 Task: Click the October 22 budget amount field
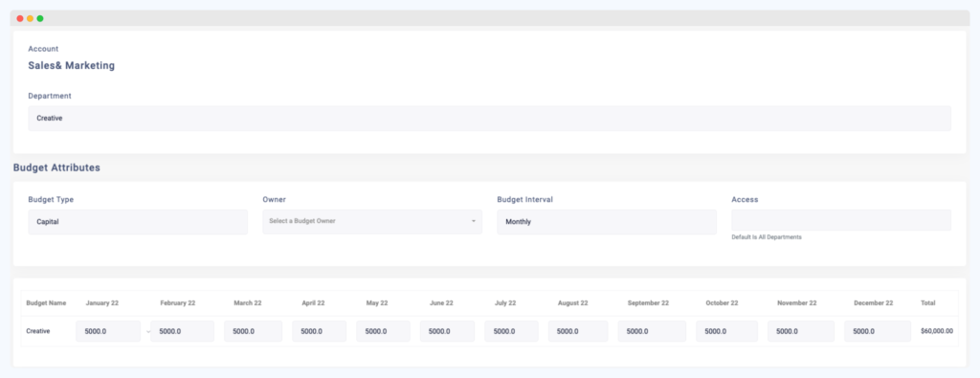tap(727, 331)
